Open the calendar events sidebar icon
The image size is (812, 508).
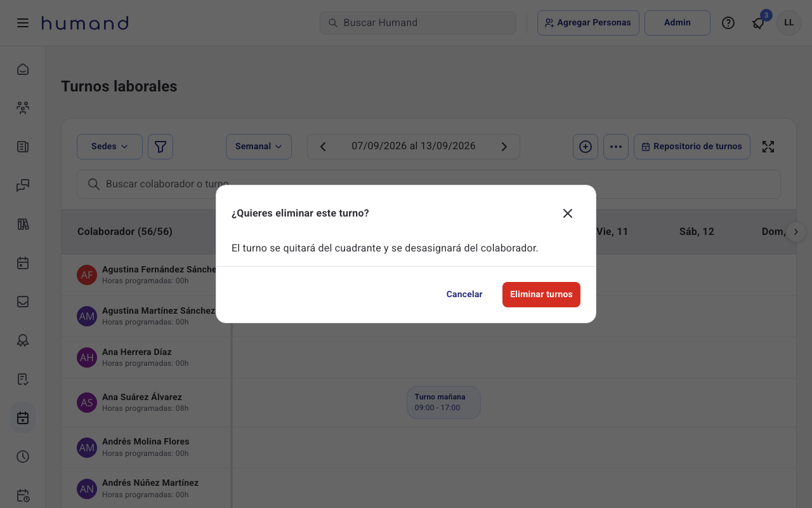[23, 263]
